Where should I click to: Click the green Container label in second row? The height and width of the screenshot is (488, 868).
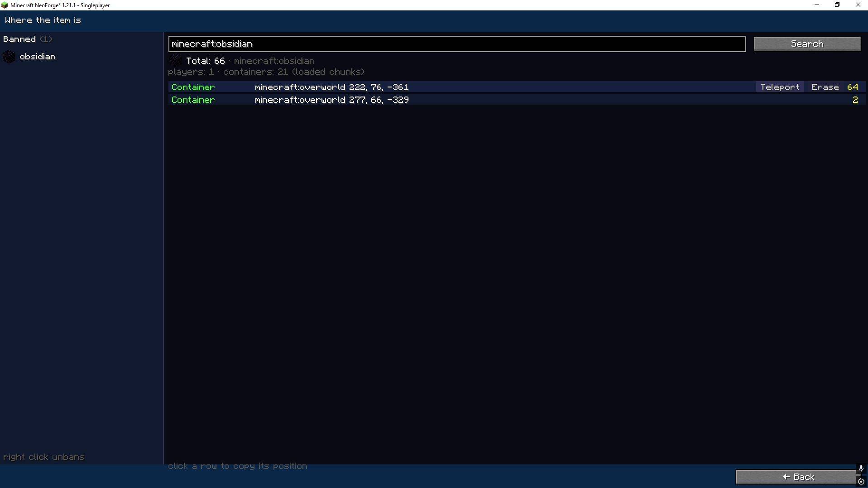tap(193, 100)
